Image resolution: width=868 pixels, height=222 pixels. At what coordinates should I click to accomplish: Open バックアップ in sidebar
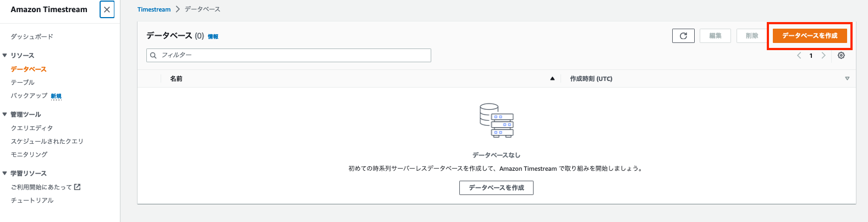tap(29, 96)
